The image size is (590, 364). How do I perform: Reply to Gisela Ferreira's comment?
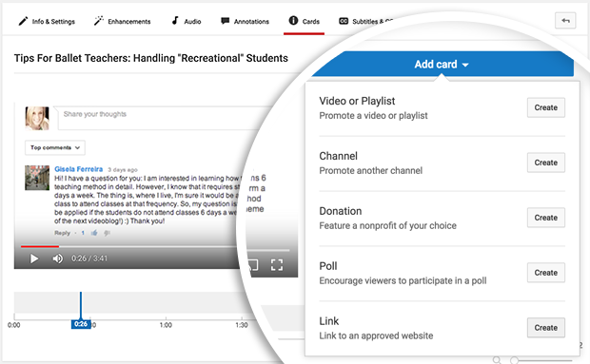(x=62, y=233)
